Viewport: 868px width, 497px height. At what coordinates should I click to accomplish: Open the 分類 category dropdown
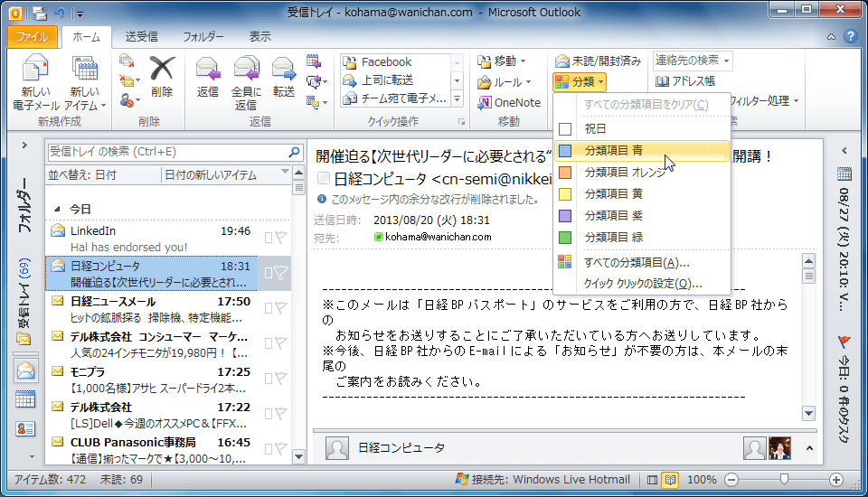tap(580, 82)
